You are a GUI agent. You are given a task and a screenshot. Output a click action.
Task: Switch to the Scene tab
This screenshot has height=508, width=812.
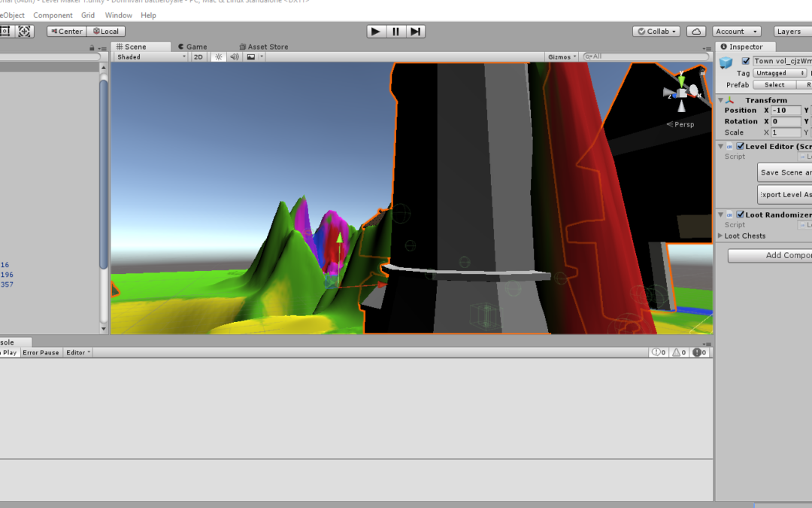(x=141, y=47)
